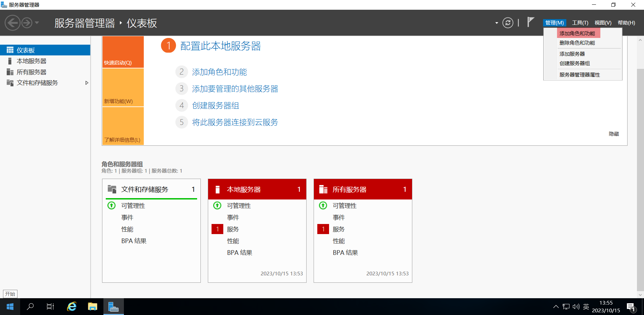Click red alert badge beside 服务 in 所有服务器
This screenshot has height=315, width=644.
click(323, 229)
